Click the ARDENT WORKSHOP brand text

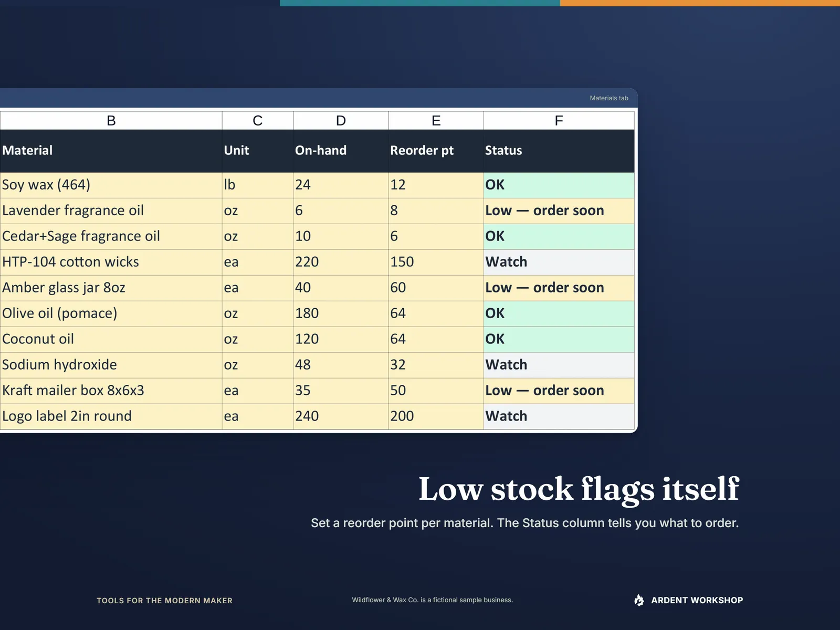(x=697, y=600)
